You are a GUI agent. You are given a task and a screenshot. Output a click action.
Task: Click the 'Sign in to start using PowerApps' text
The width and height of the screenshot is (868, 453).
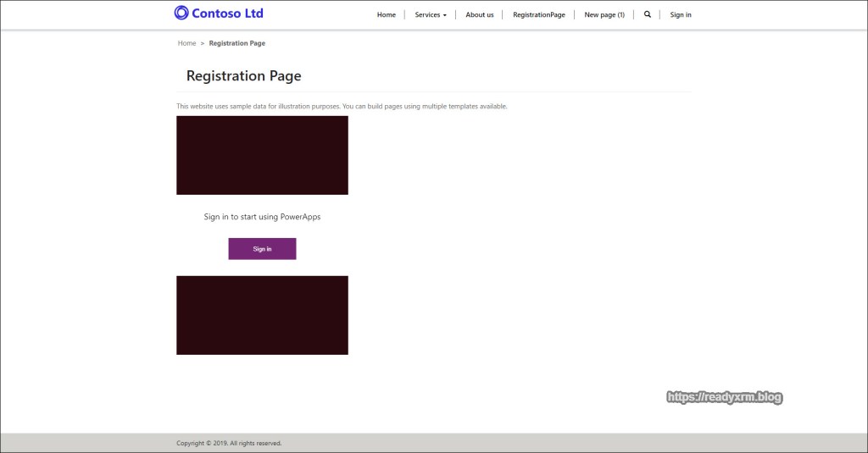pyautogui.click(x=262, y=217)
